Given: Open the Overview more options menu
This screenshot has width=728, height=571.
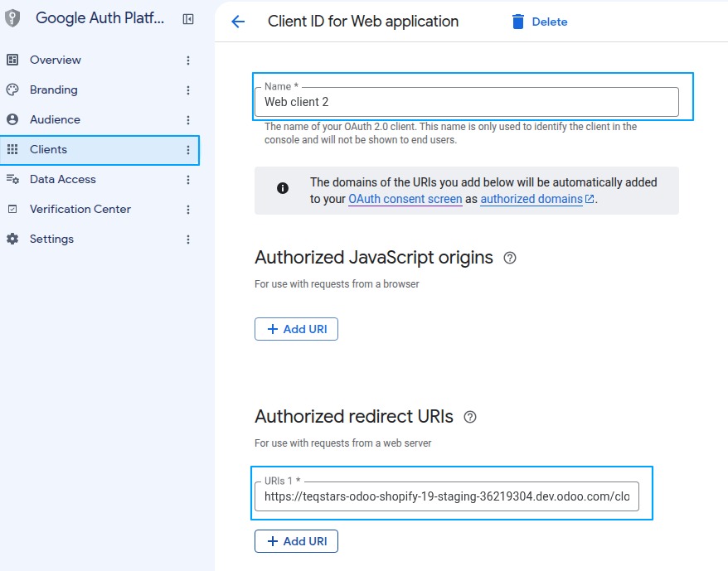Looking at the screenshot, I should 188,60.
